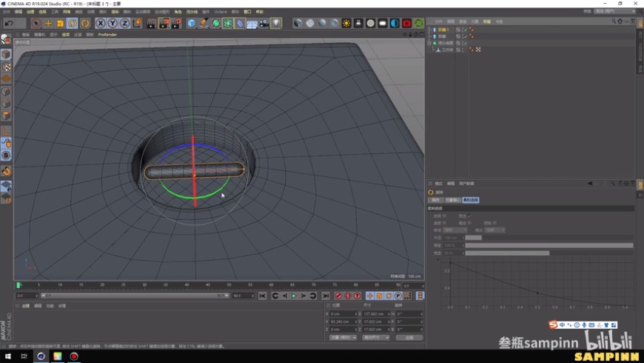Open the Spline pen tool icon

tap(204, 24)
